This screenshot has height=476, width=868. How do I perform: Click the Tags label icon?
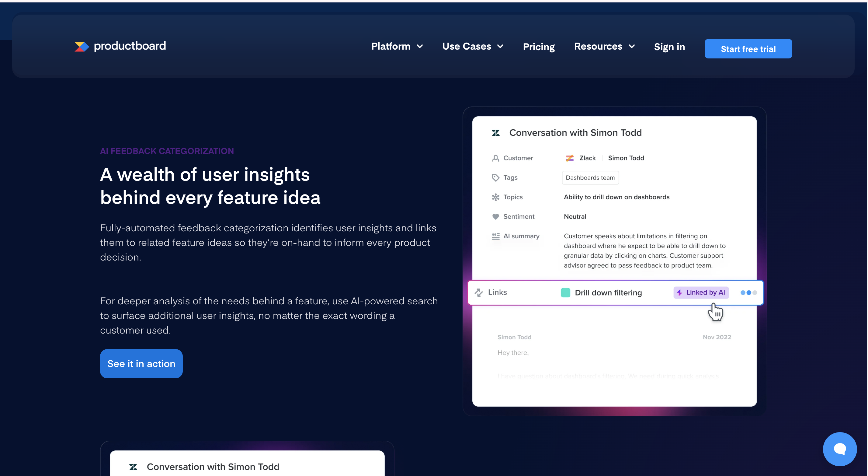click(495, 178)
